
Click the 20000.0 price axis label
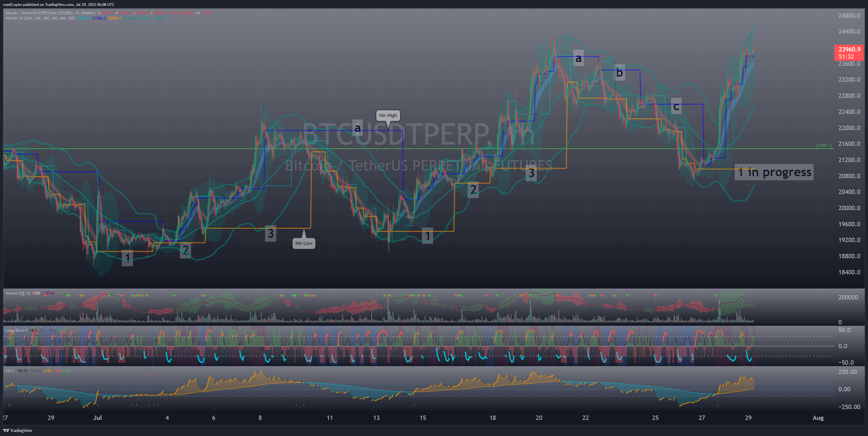pos(849,208)
